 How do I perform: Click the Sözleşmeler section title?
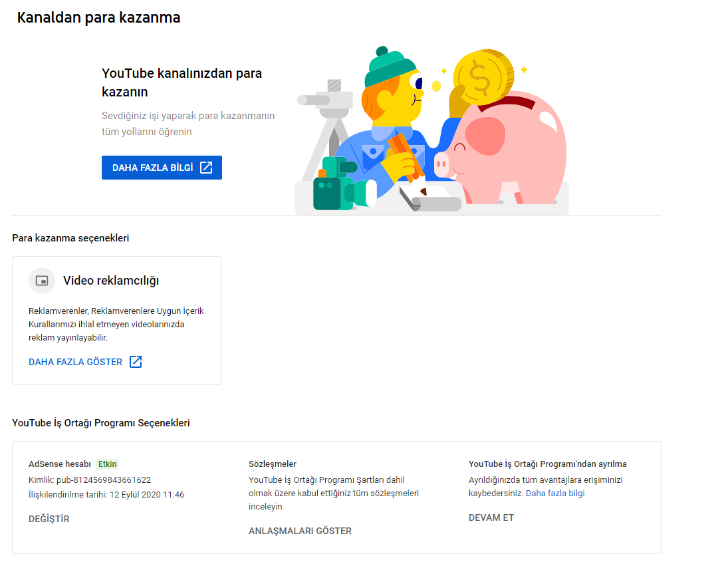point(273,464)
